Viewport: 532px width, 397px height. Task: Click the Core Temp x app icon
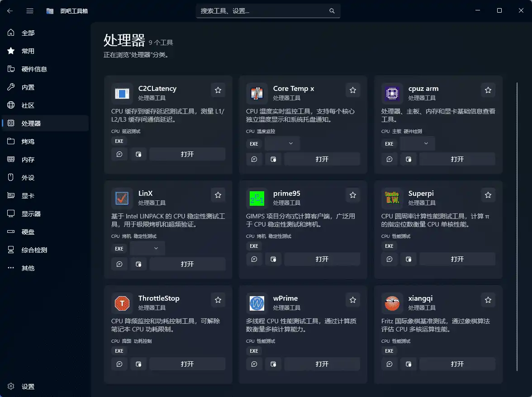point(257,93)
